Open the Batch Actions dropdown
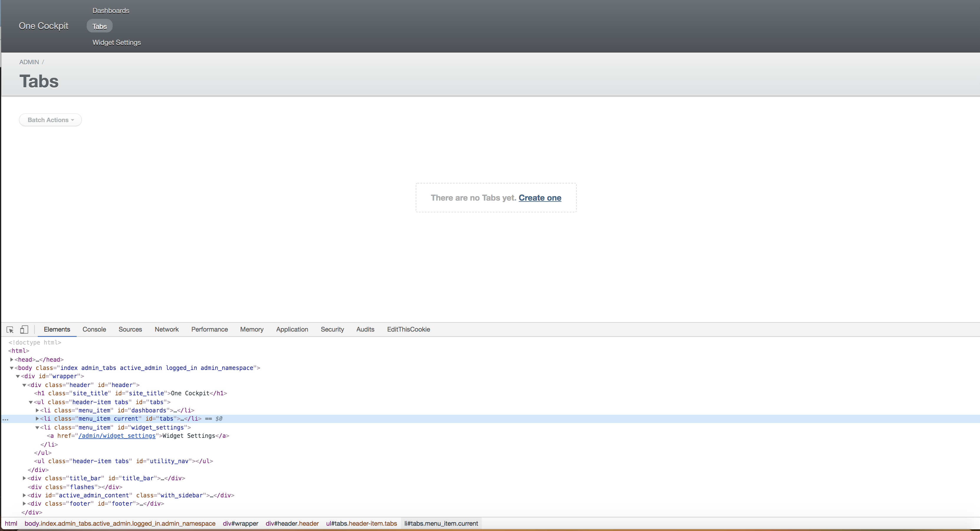 (50, 119)
